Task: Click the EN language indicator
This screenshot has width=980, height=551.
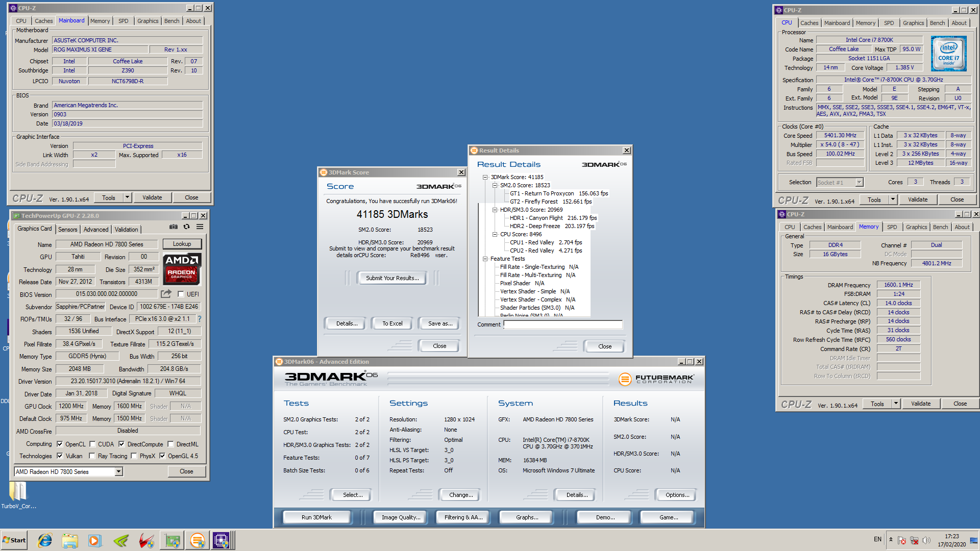Action: pyautogui.click(x=877, y=539)
